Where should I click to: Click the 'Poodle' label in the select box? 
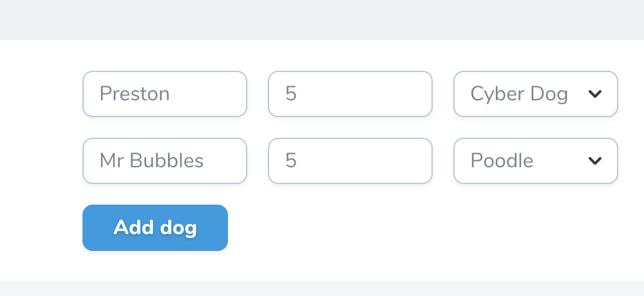tap(502, 160)
